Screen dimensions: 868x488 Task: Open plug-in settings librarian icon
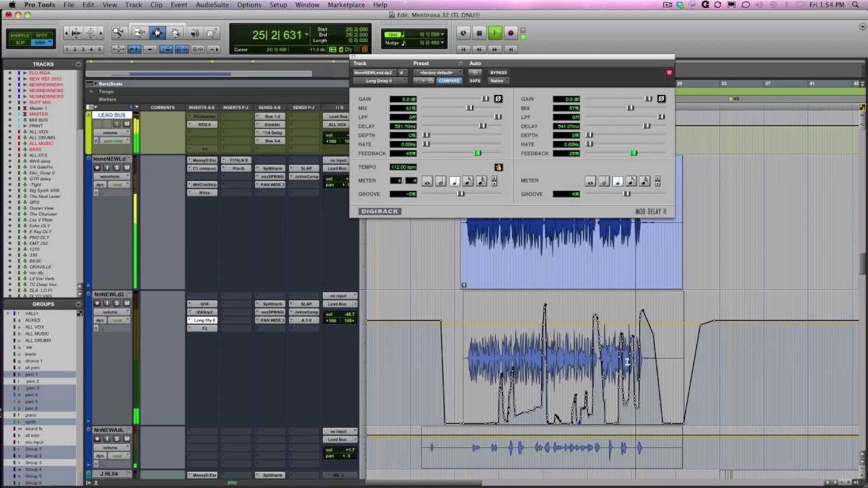point(430,81)
